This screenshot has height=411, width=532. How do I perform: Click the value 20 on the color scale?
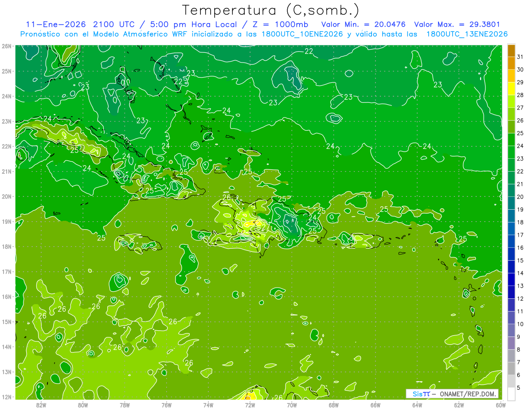click(x=520, y=197)
